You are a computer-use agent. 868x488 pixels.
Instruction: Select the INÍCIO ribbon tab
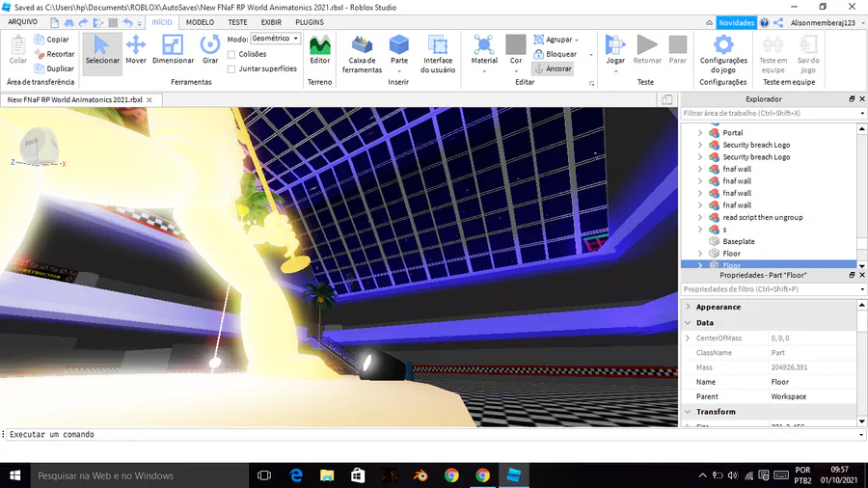162,22
